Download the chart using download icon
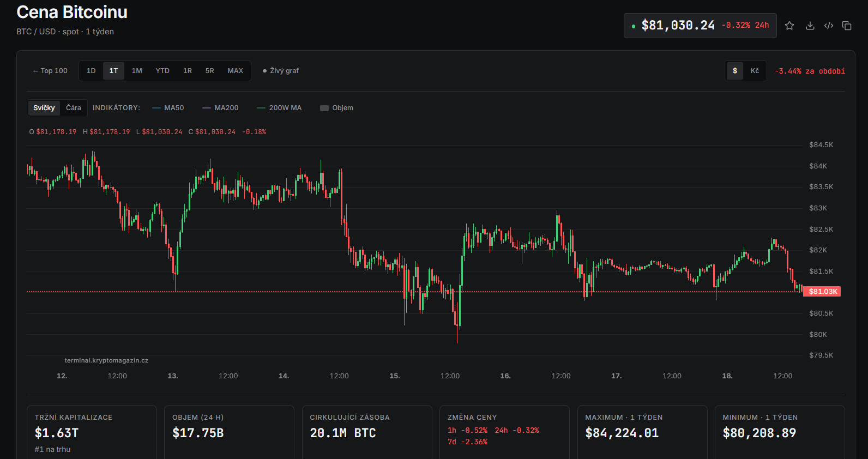868x459 pixels. [810, 26]
